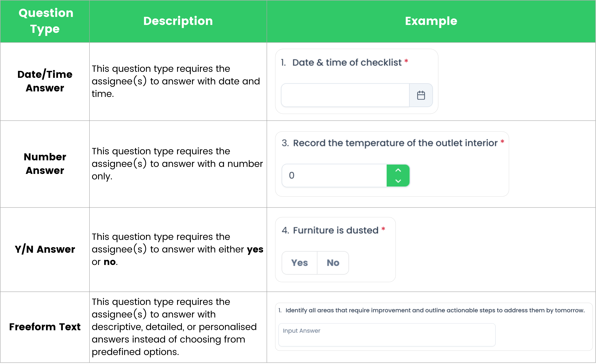
Task: Click the Identify all areas question text
Action: click(435, 310)
